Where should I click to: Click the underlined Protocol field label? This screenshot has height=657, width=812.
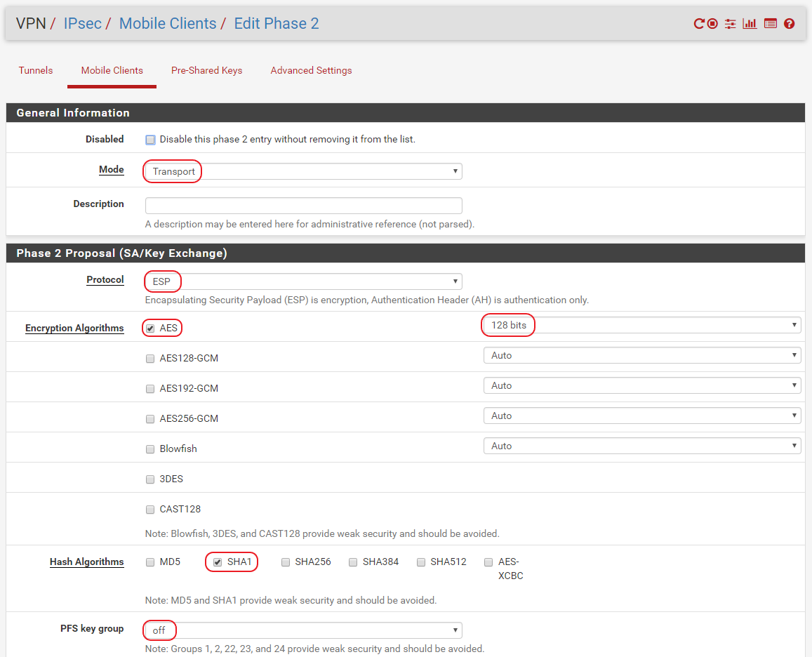[x=105, y=280]
